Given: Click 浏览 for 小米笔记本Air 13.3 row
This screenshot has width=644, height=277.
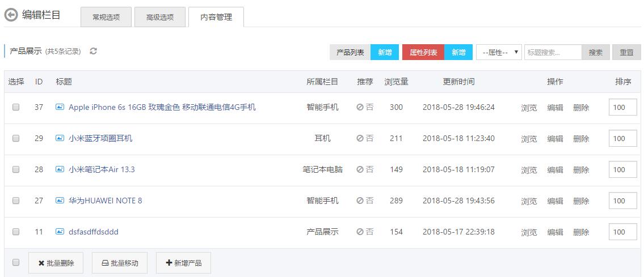Looking at the screenshot, I should coord(529,170).
